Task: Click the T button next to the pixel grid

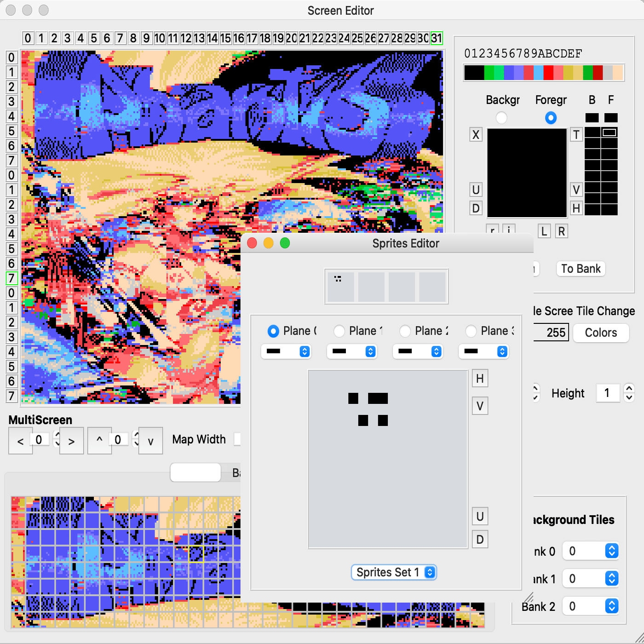Action: pyautogui.click(x=576, y=135)
